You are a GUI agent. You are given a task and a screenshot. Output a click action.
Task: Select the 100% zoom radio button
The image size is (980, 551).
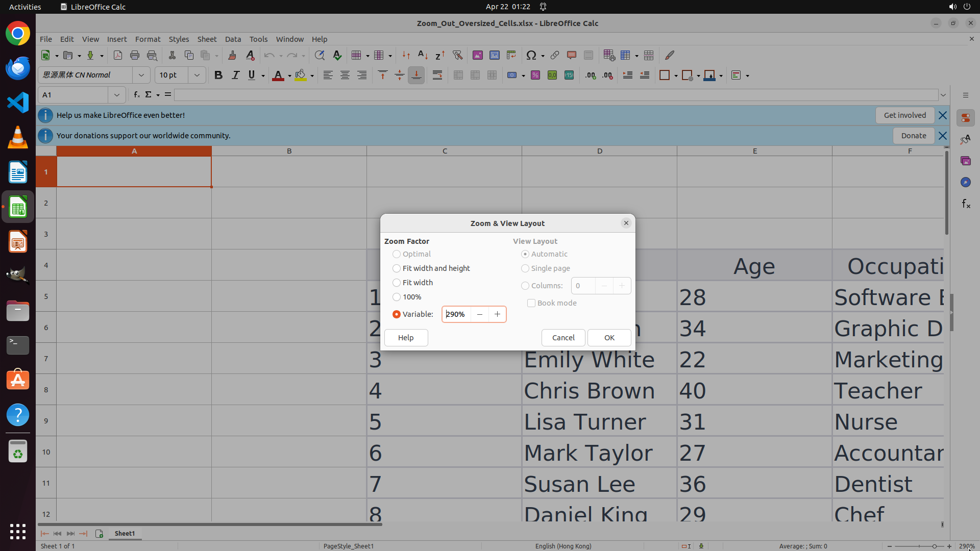coord(397,297)
